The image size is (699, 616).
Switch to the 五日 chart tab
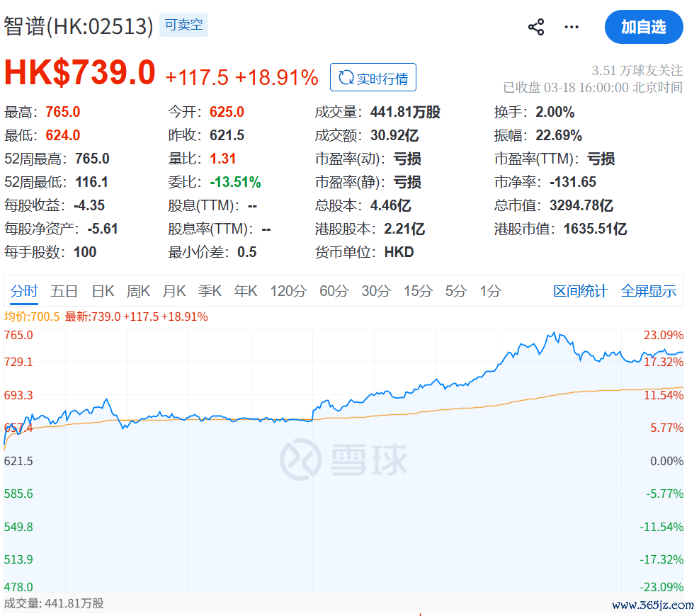[64, 291]
